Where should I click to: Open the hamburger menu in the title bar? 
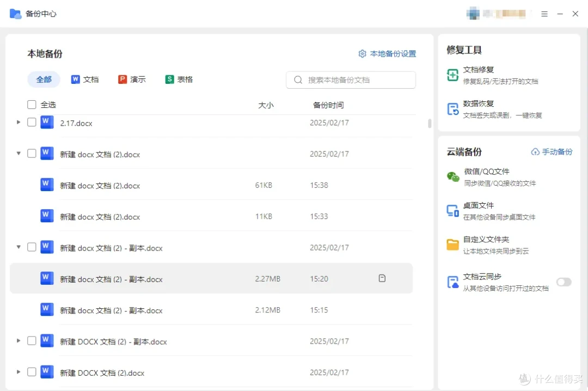pos(544,14)
